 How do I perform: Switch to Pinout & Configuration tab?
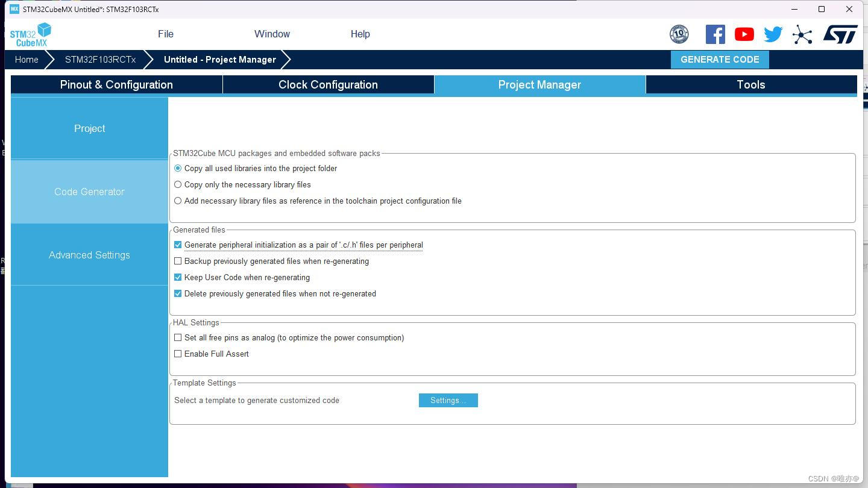(x=116, y=84)
